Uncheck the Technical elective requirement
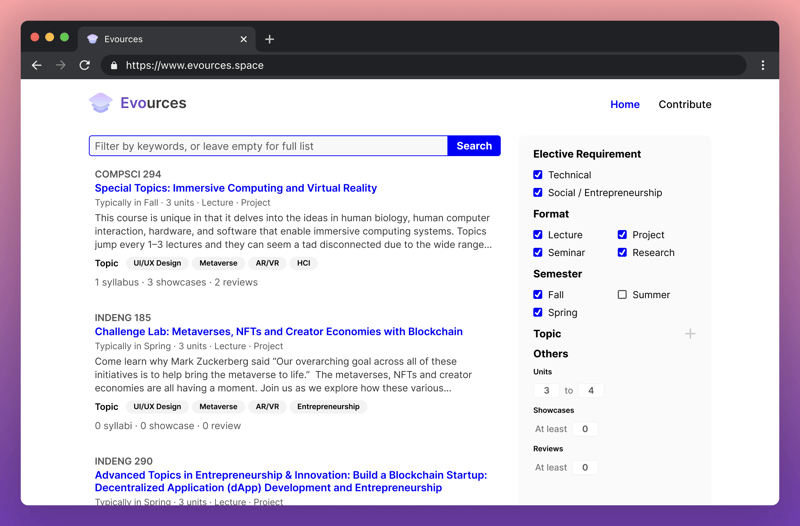Viewport: 800px width, 526px height. [x=538, y=175]
